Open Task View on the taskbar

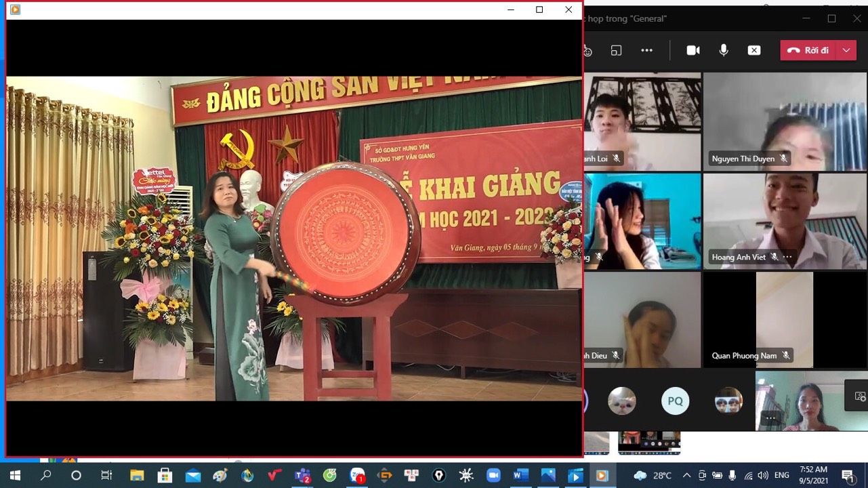point(106,475)
